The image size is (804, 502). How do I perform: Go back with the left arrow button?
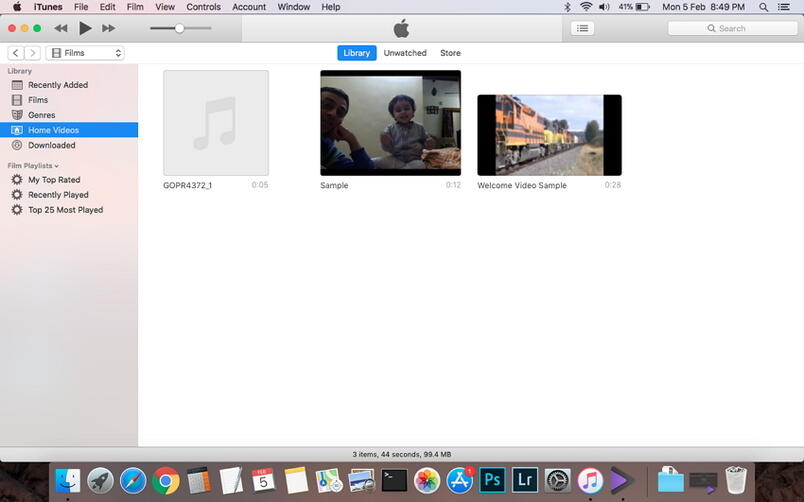pyautogui.click(x=16, y=53)
